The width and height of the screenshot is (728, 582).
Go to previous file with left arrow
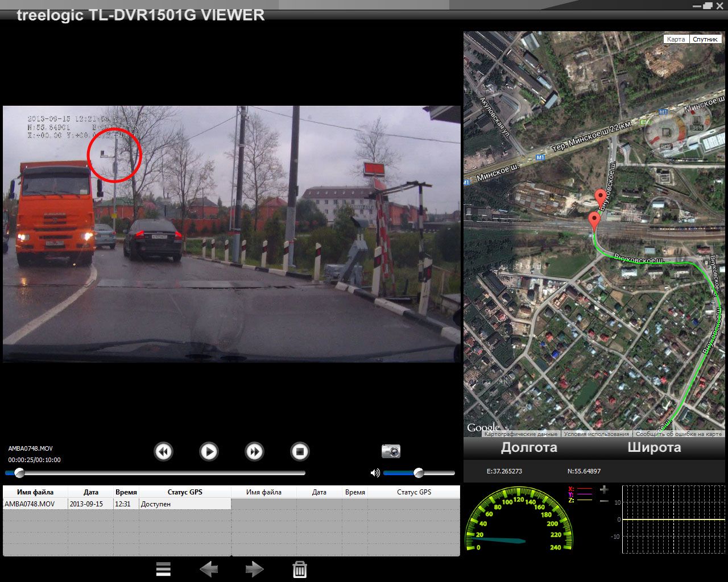pos(209,569)
